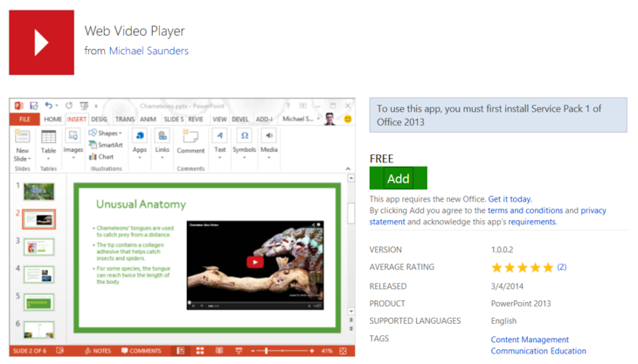Fit slide to current window
638x364 pixels.
343,351
